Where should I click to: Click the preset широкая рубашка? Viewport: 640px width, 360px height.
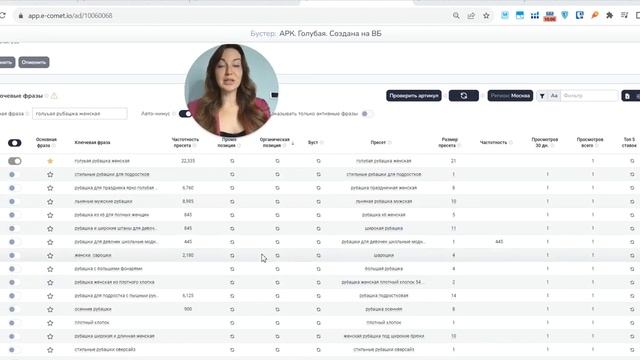(384, 228)
